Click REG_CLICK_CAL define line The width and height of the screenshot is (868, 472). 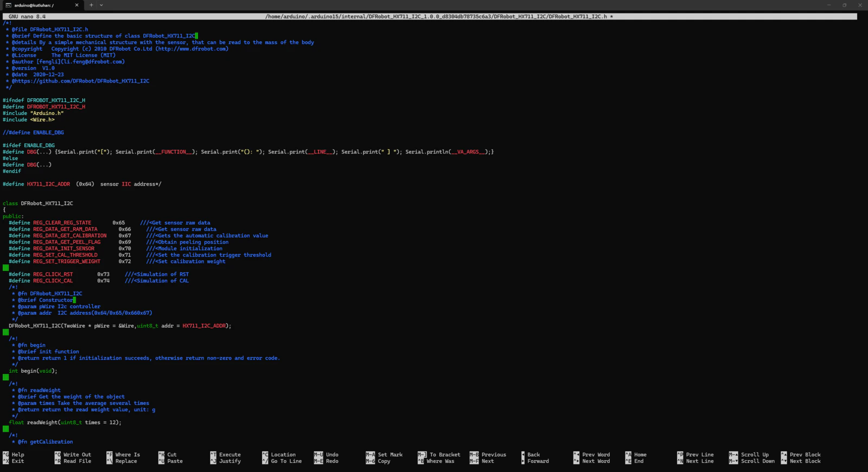pyautogui.click(x=99, y=280)
